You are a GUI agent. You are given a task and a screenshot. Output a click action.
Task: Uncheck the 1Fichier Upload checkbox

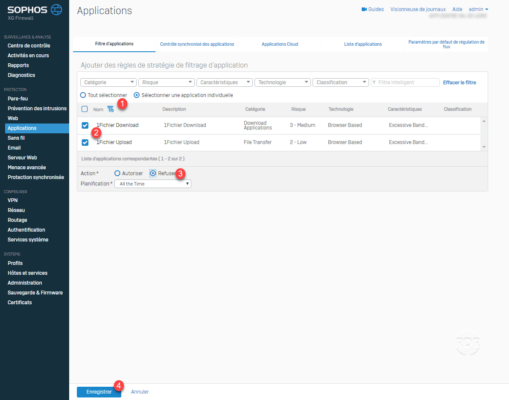85,142
